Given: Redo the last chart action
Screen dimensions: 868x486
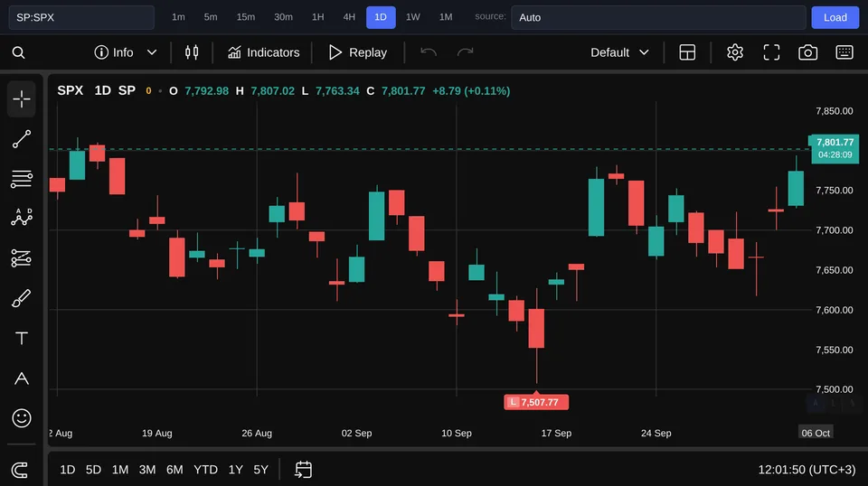Looking at the screenshot, I should click(x=465, y=52).
